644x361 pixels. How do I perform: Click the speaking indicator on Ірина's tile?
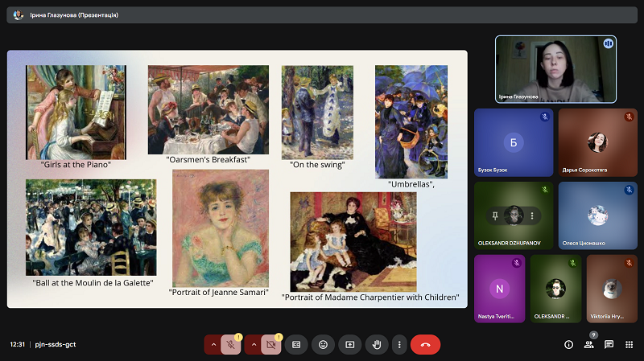coord(609,43)
